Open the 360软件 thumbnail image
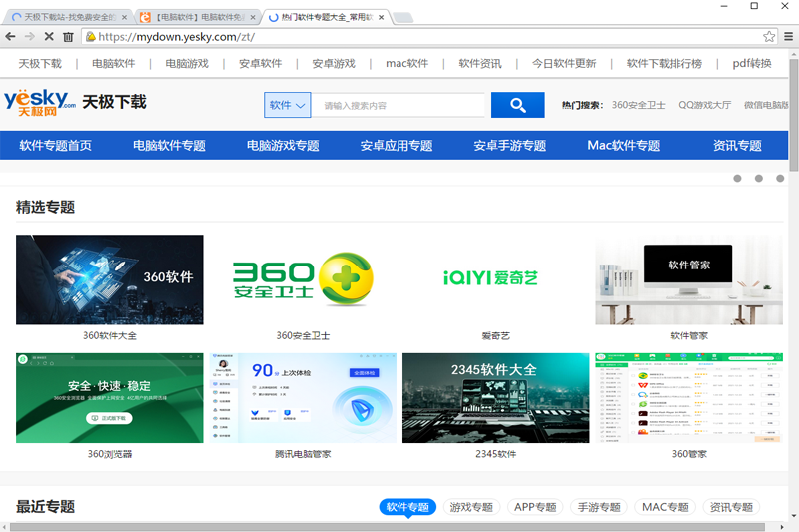Viewport: 799px width, 532px height. click(110, 279)
